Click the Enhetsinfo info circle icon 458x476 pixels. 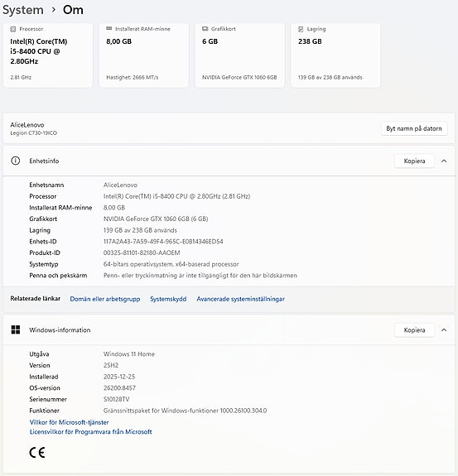click(16, 161)
